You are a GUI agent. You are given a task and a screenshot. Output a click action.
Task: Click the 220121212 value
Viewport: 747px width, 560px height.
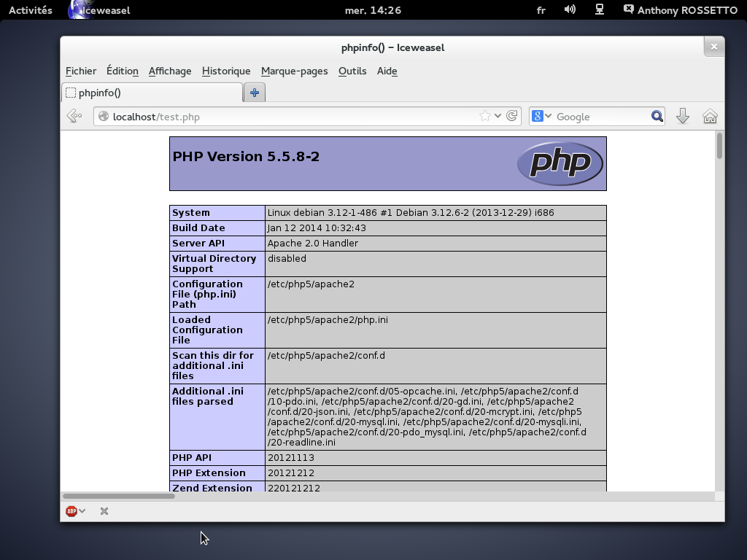pyautogui.click(x=294, y=487)
